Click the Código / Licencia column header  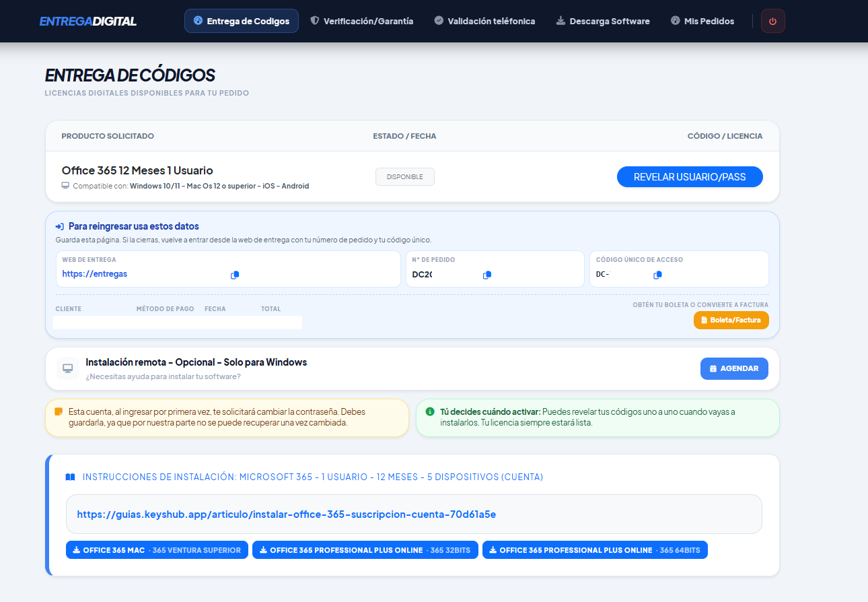pos(725,136)
